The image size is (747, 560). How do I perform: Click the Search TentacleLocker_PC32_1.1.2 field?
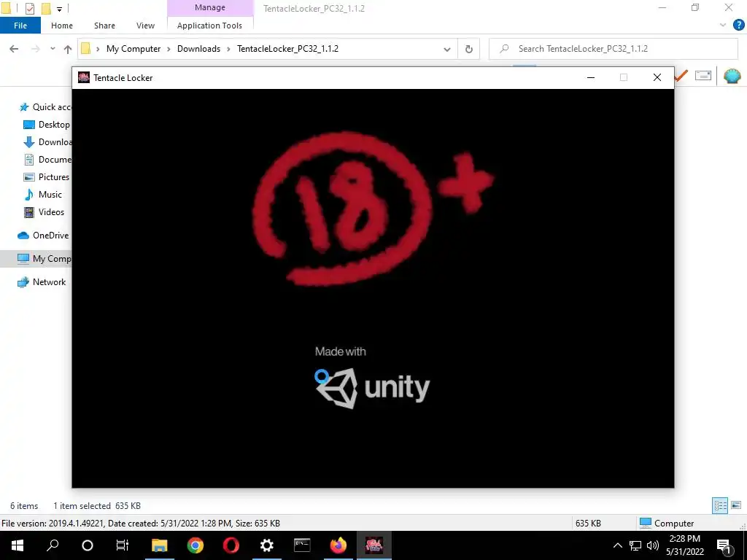tap(614, 49)
